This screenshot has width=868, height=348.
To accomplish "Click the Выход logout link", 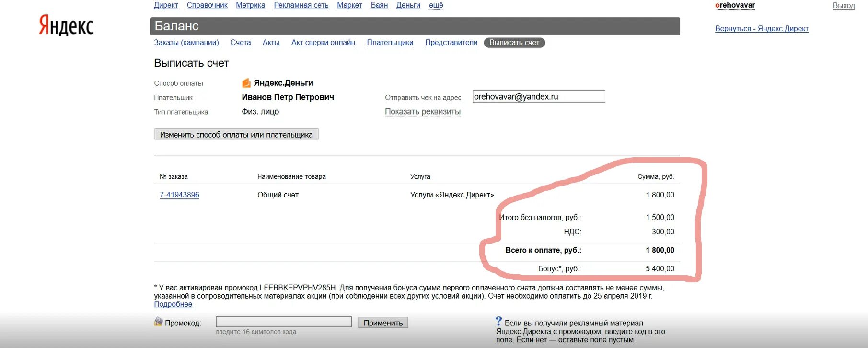I will click(x=844, y=6).
